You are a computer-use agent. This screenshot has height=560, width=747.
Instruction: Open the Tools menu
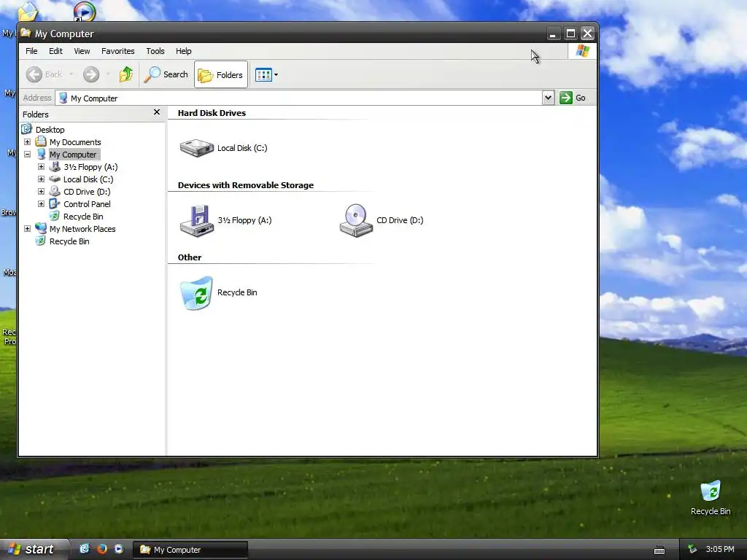(155, 51)
